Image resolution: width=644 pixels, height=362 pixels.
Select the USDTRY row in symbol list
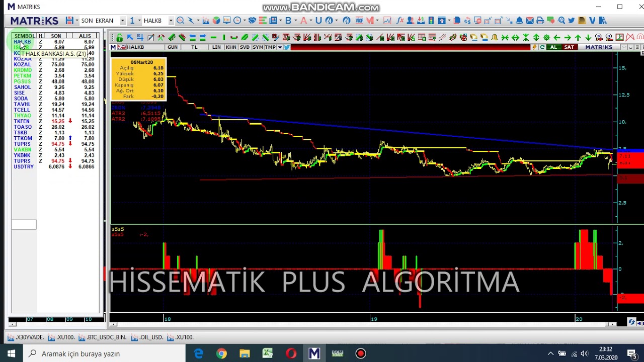click(x=55, y=166)
